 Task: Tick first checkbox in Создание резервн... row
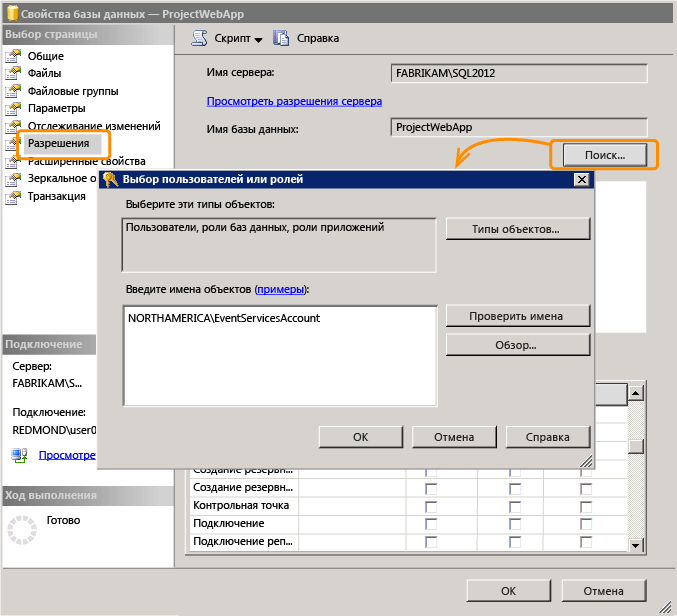tap(431, 489)
